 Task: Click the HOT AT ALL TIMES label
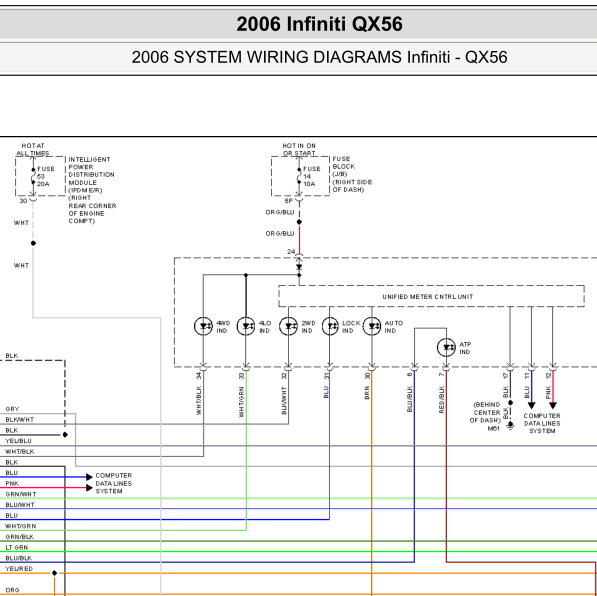tap(33, 149)
